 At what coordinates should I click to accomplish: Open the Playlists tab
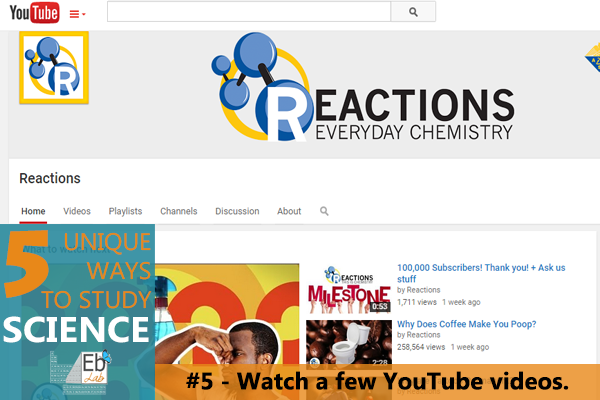click(125, 211)
